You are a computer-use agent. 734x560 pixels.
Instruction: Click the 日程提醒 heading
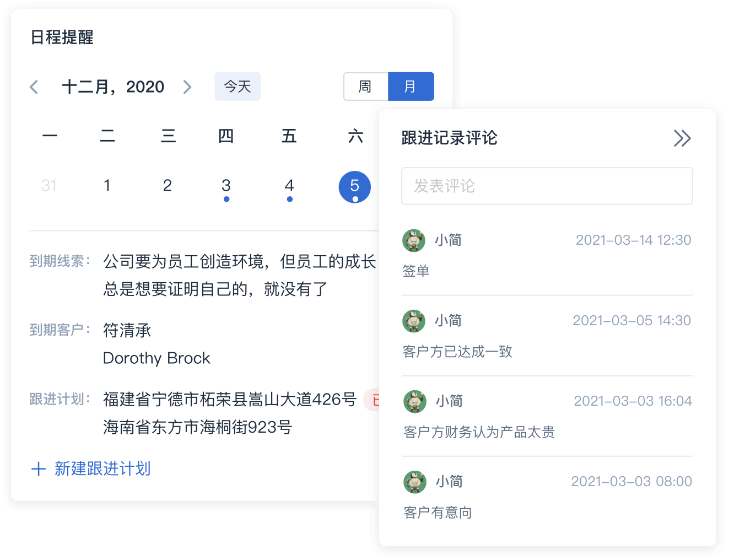point(62,37)
